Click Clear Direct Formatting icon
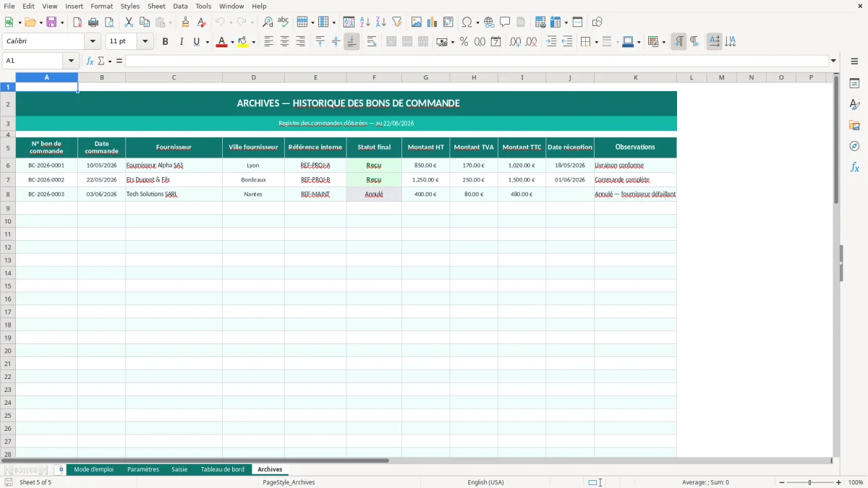This screenshot has height=488, width=868. [x=202, y=22]
